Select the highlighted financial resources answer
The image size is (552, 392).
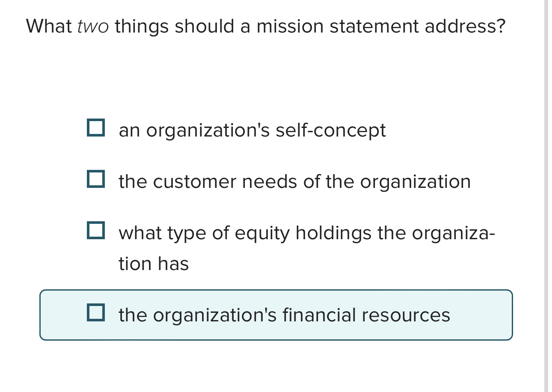click(x=284, y=315)
